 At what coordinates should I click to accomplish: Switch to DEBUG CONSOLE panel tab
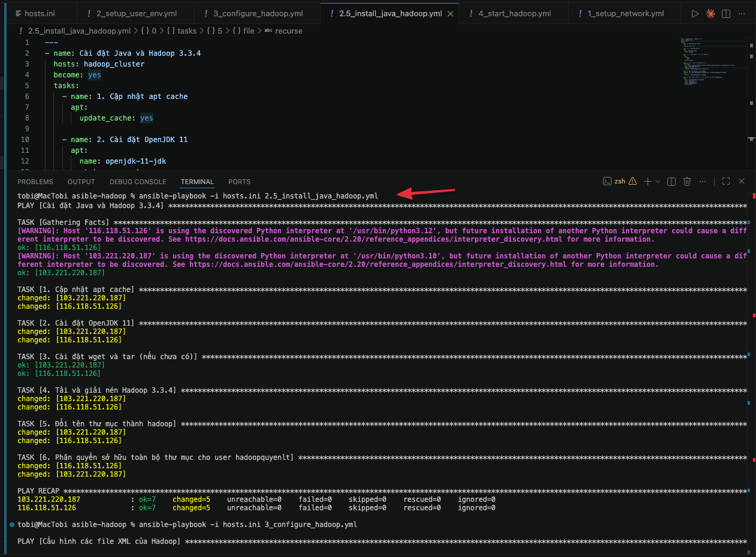[138, 182]
